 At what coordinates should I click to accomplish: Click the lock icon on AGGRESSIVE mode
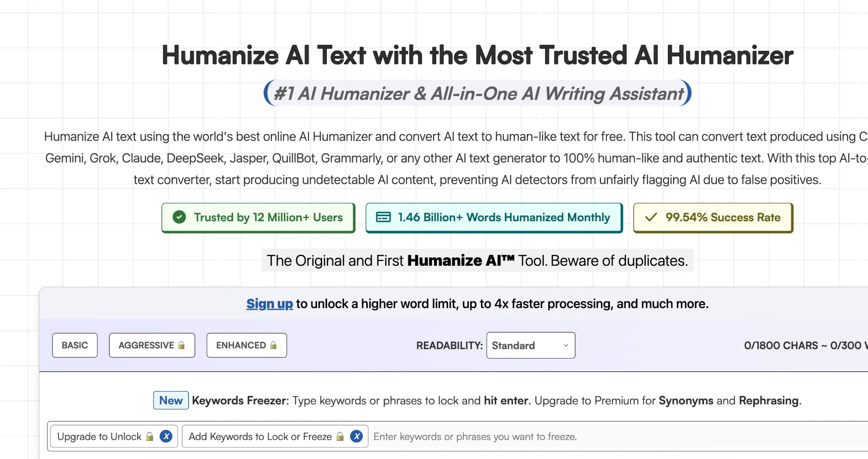point(181,345)
